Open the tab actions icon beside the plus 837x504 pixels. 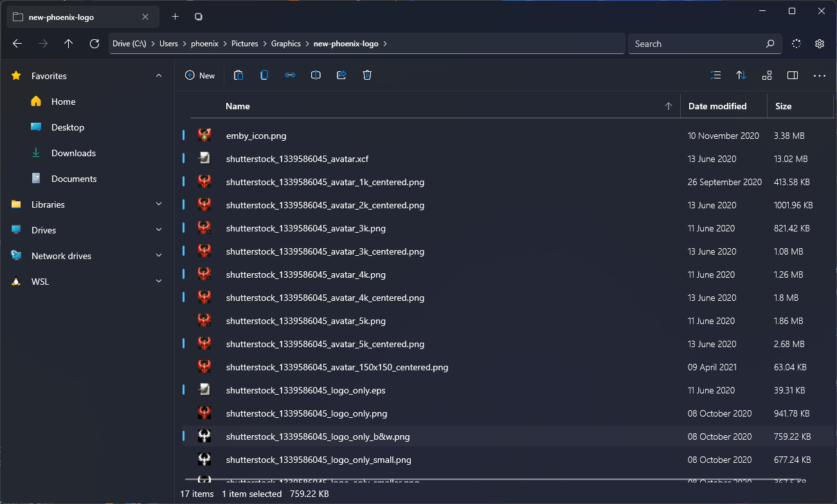tap(199, 17)
